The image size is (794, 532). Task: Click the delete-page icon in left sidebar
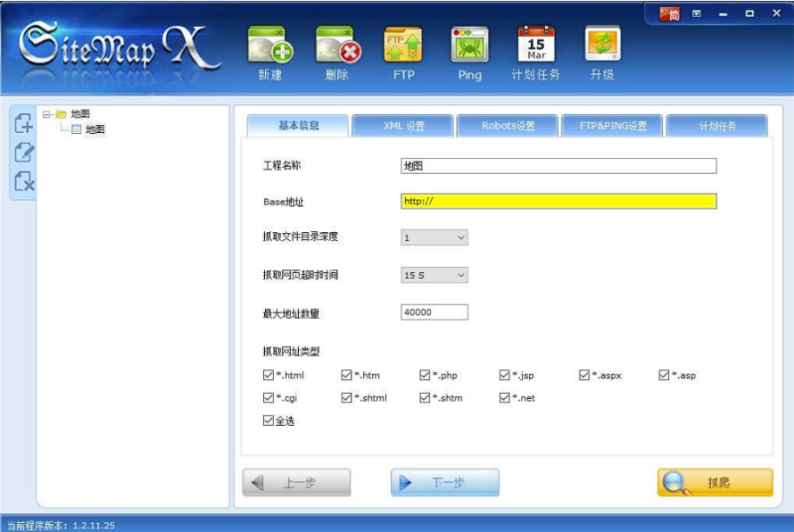pyautogui.click(x=24, y=182)
